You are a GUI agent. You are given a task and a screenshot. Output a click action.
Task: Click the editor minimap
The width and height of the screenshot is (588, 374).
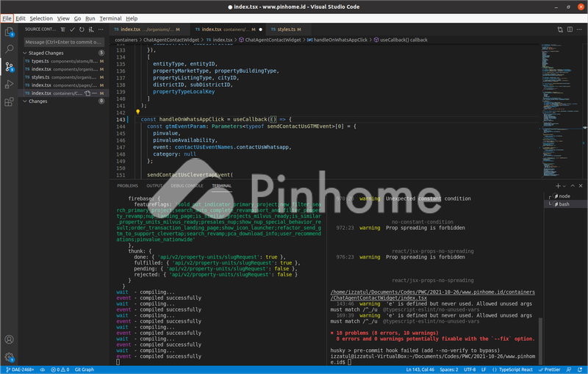tap(561, 111)
